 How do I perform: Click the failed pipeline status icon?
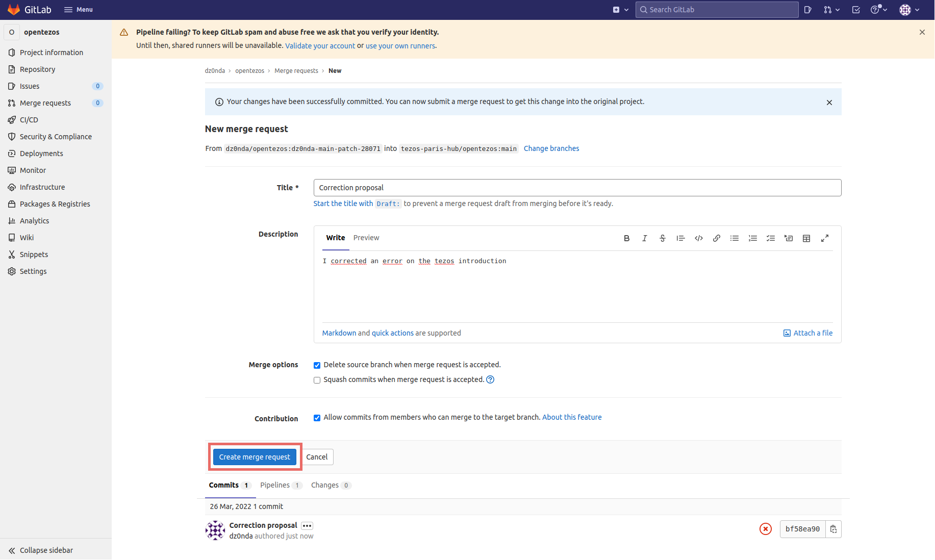tap(765, 529)
